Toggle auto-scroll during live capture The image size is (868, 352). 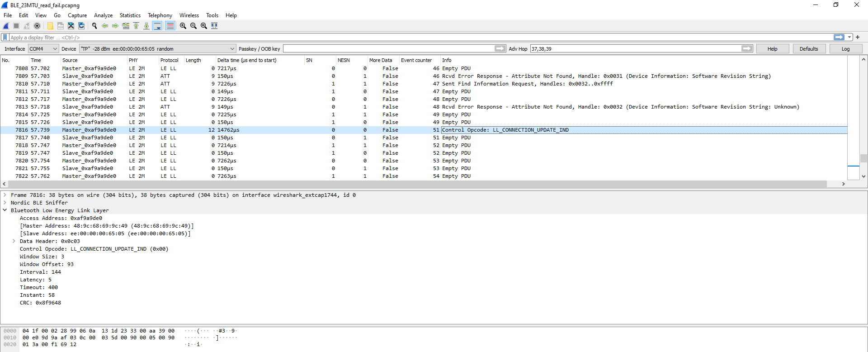click(x=157, y=26)
